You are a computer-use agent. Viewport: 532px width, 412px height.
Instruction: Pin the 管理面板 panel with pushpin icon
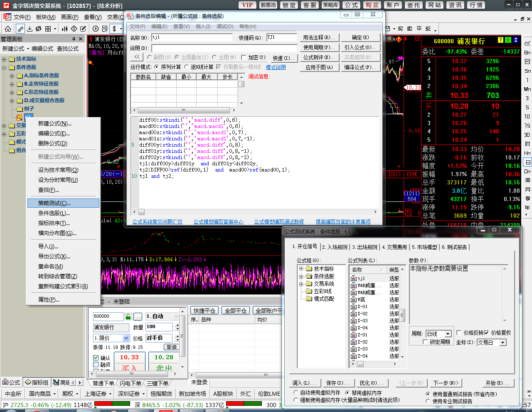pyautogui.click(x=74, y=39)
